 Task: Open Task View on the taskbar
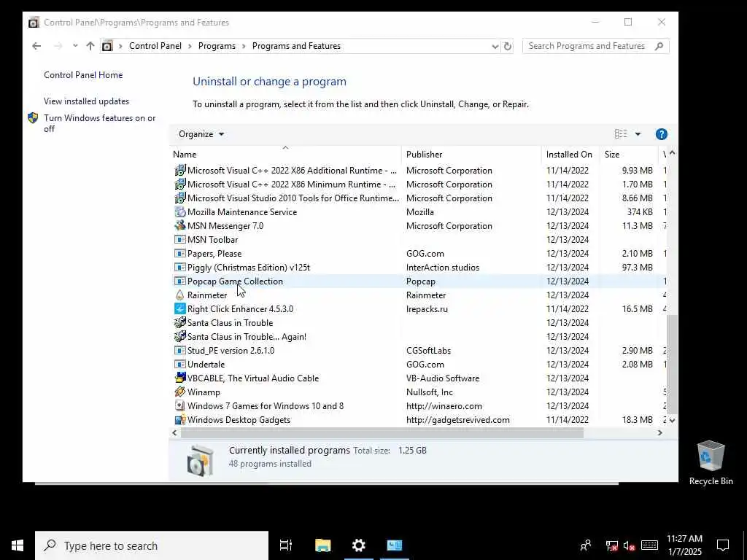coord(286,545)
